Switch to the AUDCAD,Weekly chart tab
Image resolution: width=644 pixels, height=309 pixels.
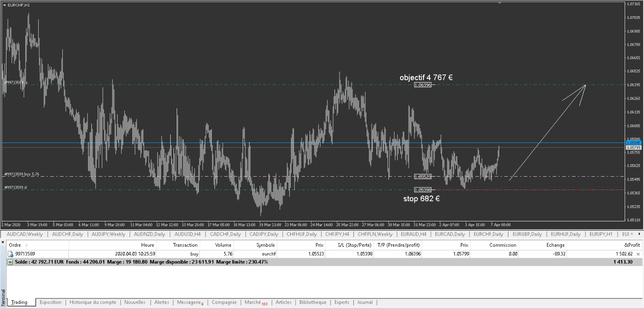coord(24,234)
